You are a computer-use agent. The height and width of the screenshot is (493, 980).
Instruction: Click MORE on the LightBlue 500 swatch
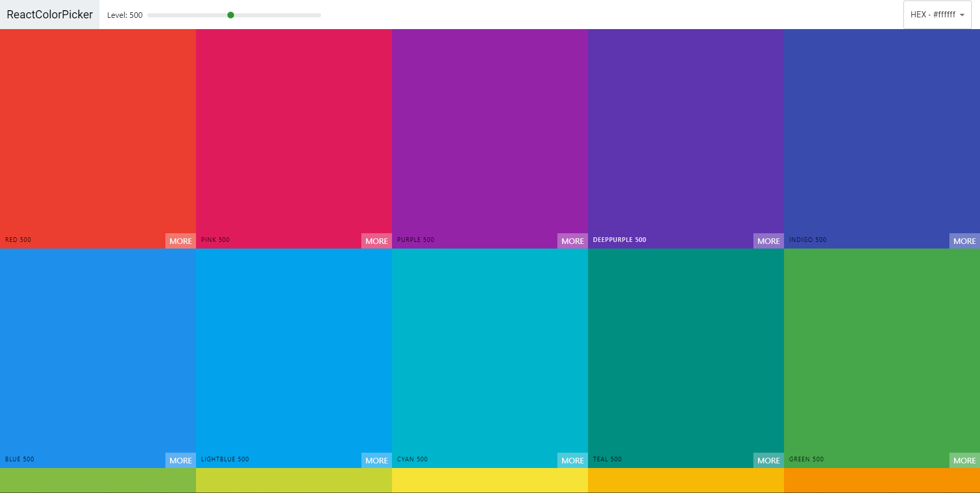376,460
